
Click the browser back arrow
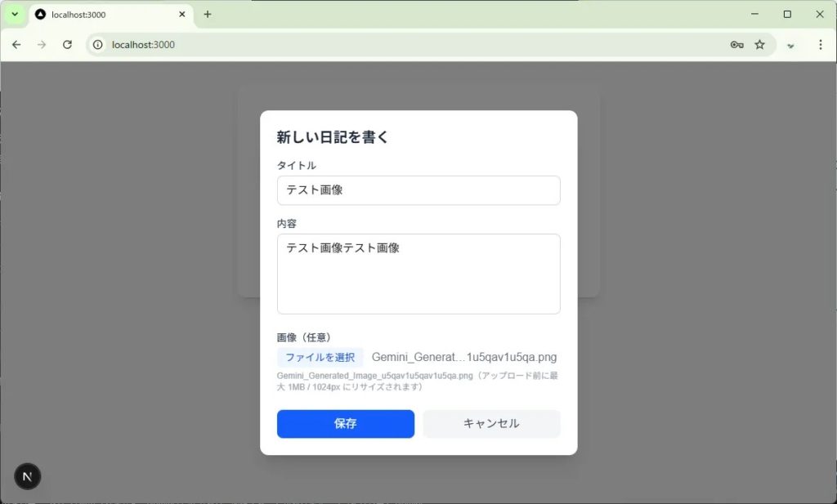pos(16,45)
